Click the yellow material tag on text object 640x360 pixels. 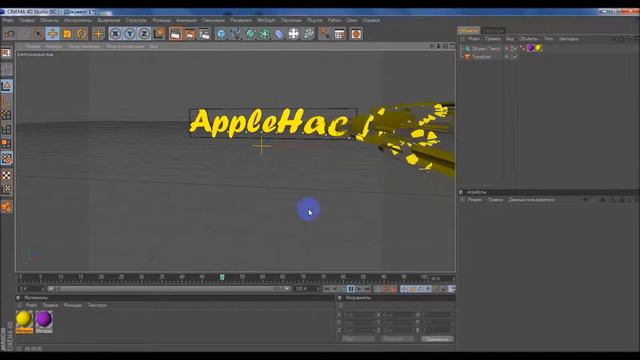pyautogui.click(x=538, y=48)
